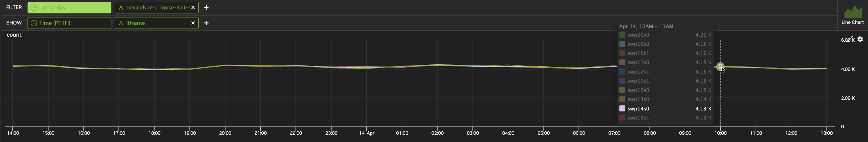Open the Latest day time filter
The width and height of the screenshot is (868, 142).
point(69,7)
